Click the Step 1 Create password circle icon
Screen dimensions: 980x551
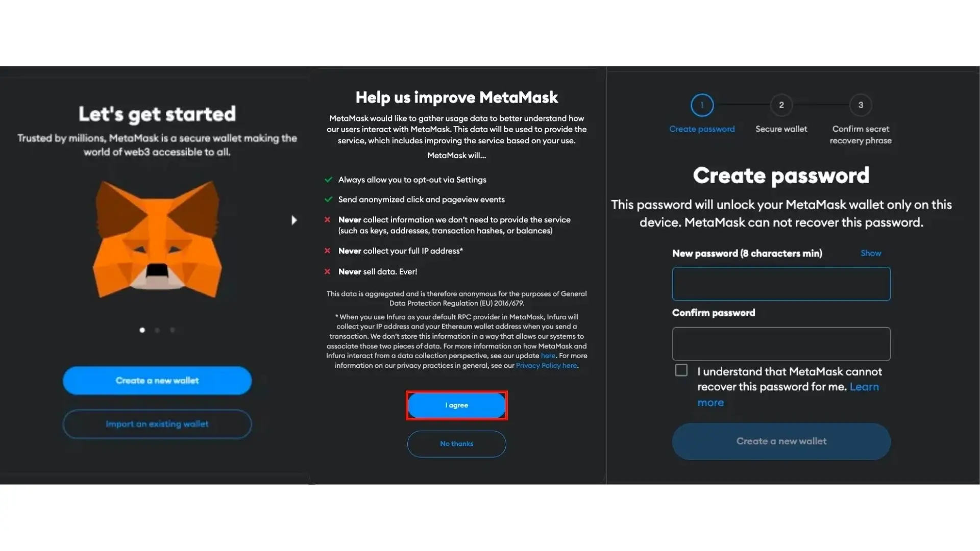tap(702, 105)
